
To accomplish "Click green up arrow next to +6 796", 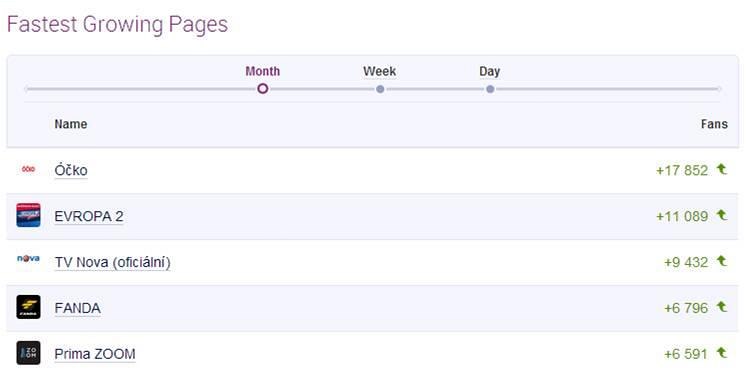I will click(722, 307).
